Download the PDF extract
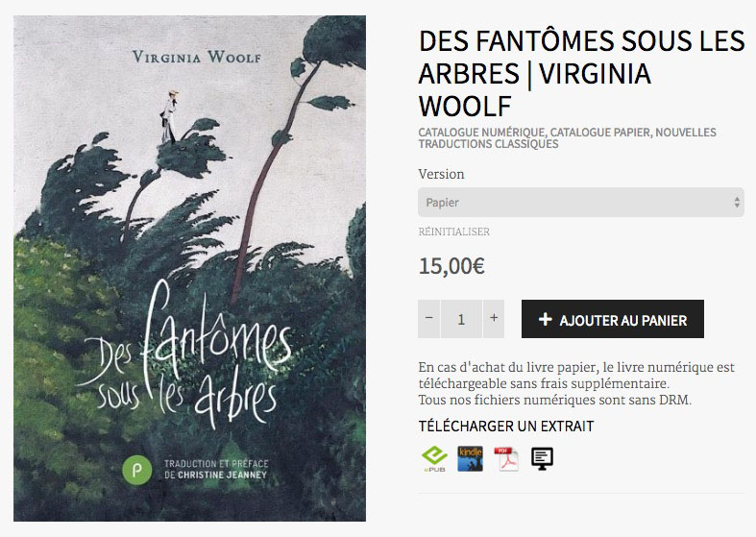The image size is (756, 537). click(506, 458)
